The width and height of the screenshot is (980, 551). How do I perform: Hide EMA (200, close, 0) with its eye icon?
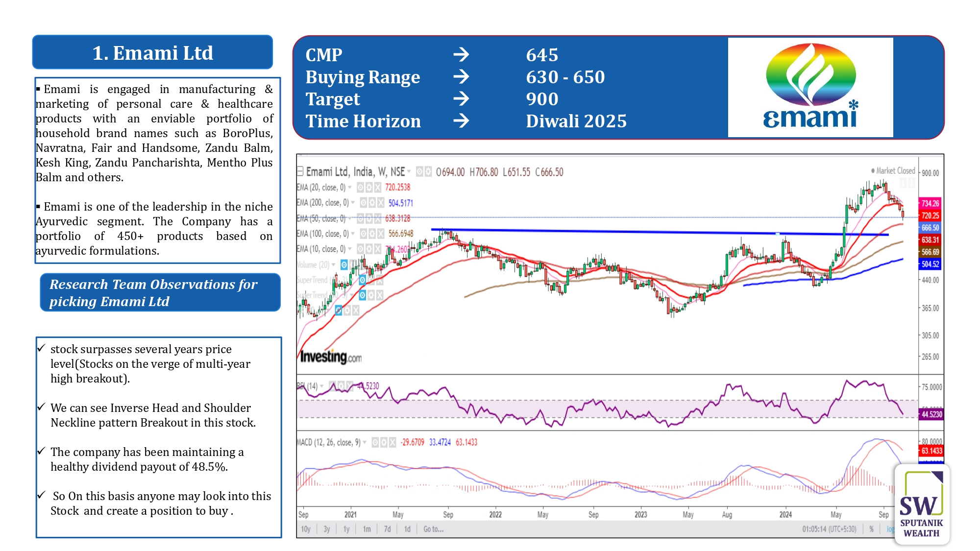pyautogui.click(x=364, y=203)
